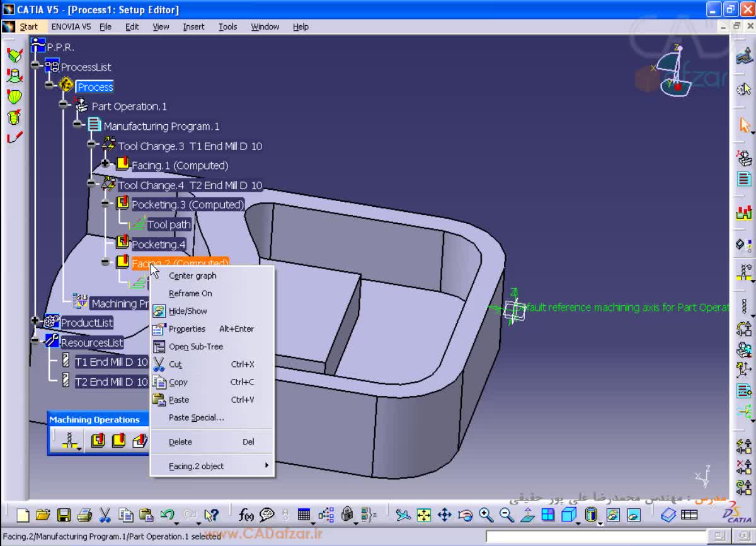Click the Open folder icon

pos(43,515)
